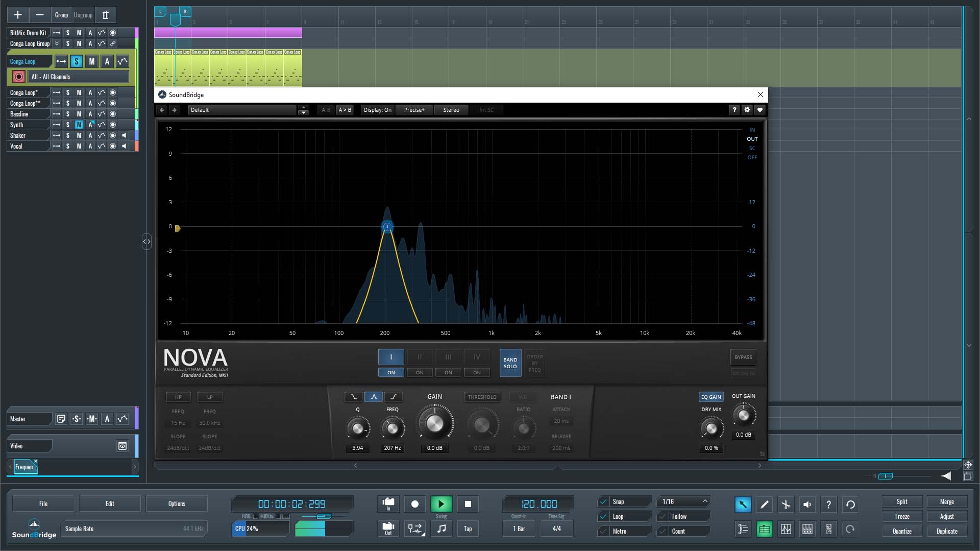
Task: Click the MIDI In folder icon
Action: pos(388,504)
